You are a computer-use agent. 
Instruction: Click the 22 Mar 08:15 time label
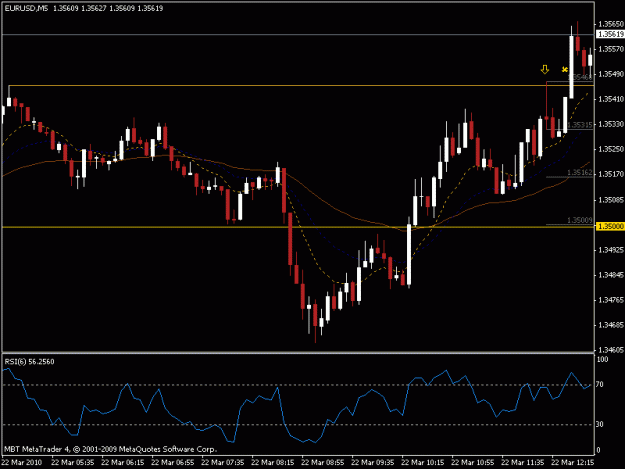pos(273,463)
